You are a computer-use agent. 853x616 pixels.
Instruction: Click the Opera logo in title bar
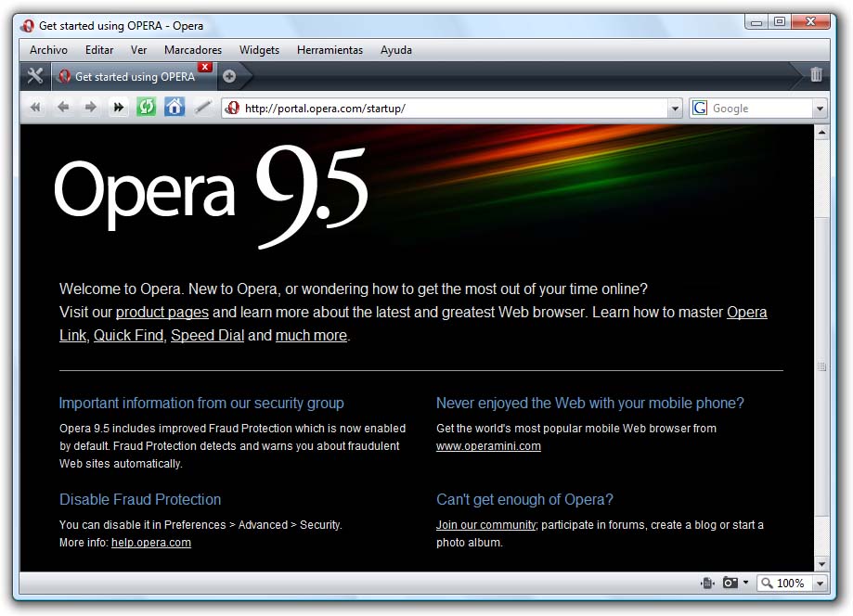[x=27, y=26]
